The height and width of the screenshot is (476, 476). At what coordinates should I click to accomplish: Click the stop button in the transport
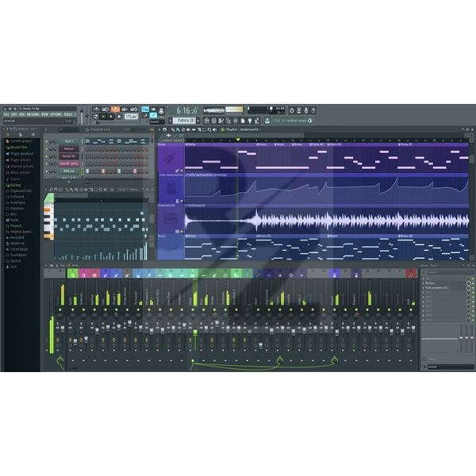tap(111, 117)
